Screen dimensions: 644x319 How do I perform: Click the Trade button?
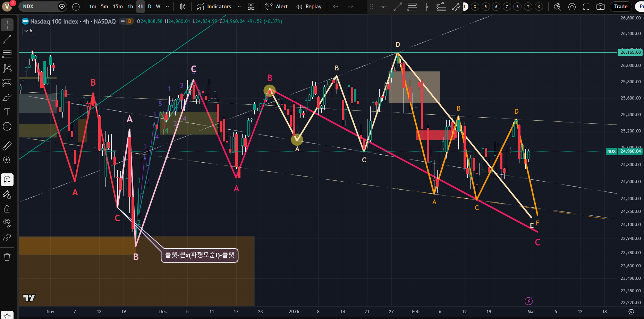pos(620,7)
